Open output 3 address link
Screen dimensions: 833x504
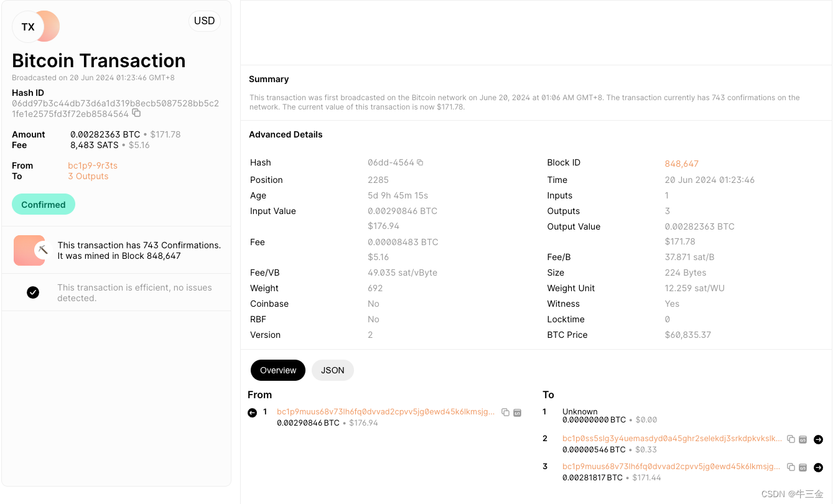point(671,466)
